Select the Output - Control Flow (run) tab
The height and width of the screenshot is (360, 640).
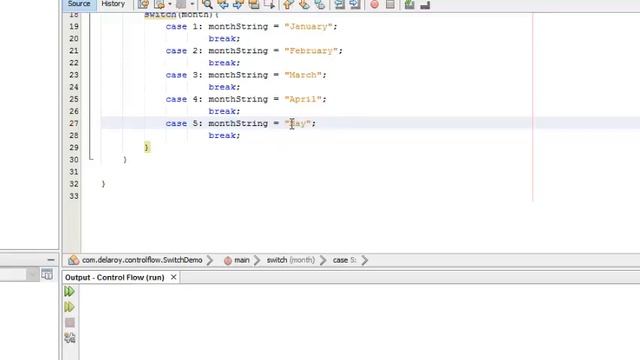tap(115, 277)
